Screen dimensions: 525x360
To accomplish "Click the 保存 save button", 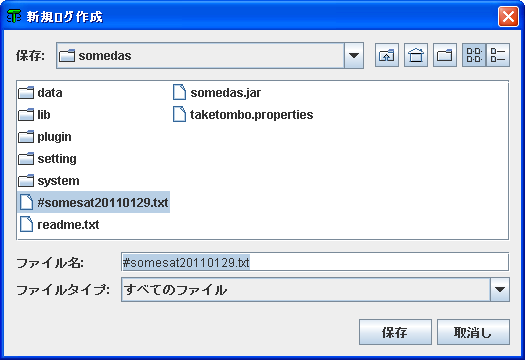I will pos(395,332).
